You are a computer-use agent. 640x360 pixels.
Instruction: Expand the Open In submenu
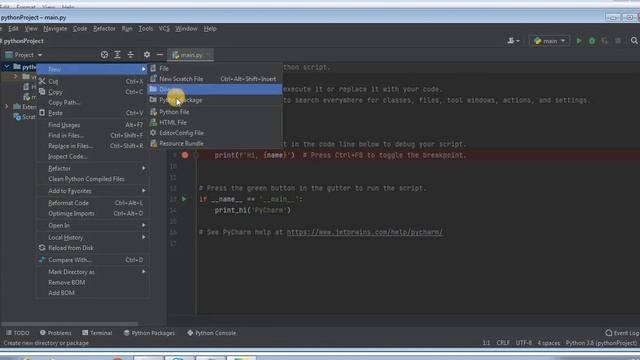tap(93, 225)
